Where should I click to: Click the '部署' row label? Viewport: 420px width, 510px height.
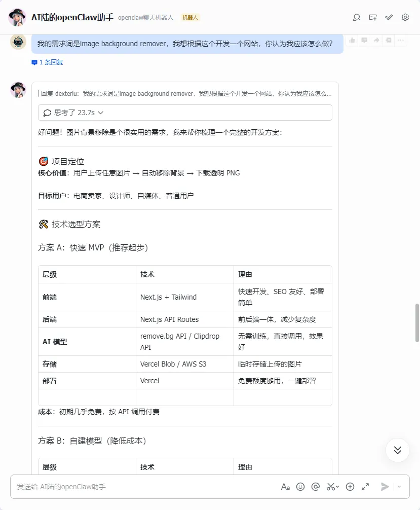(50, 381)
